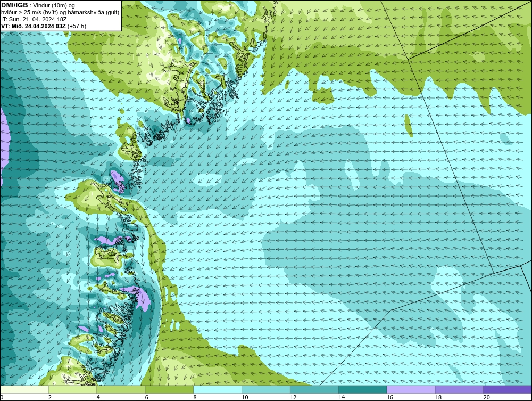Click the legend scale label "6"
532x401 pixels.
coord(147,397)
